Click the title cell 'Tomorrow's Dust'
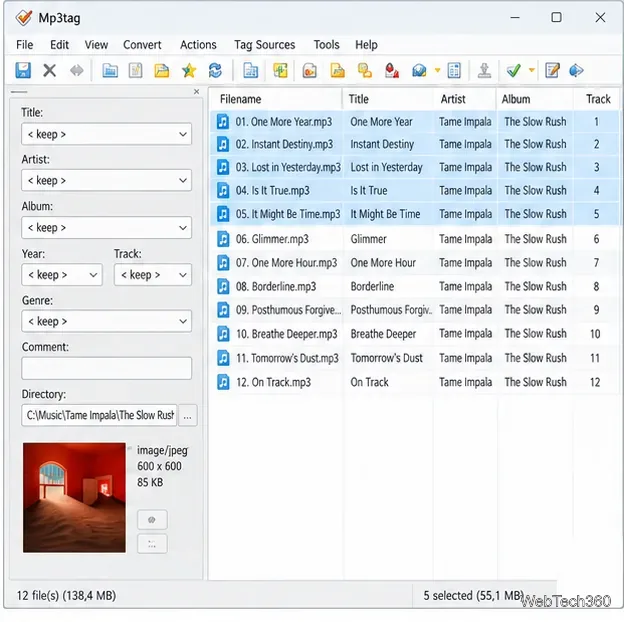This screenshot has height=622, width=624. [x=386, y=358]
